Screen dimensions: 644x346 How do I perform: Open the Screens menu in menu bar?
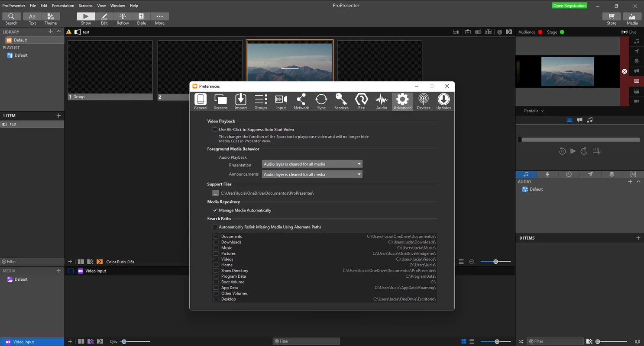[85, 6]
